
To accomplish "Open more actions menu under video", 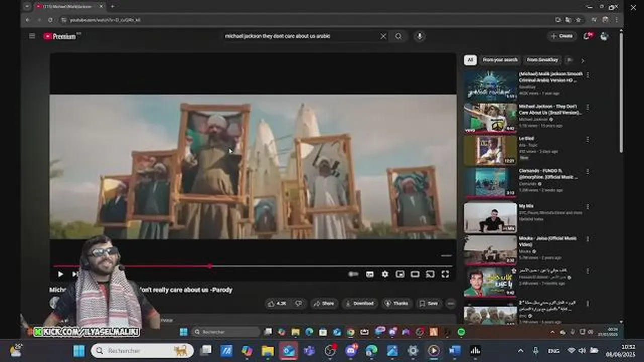I will [x=451, y=303].
